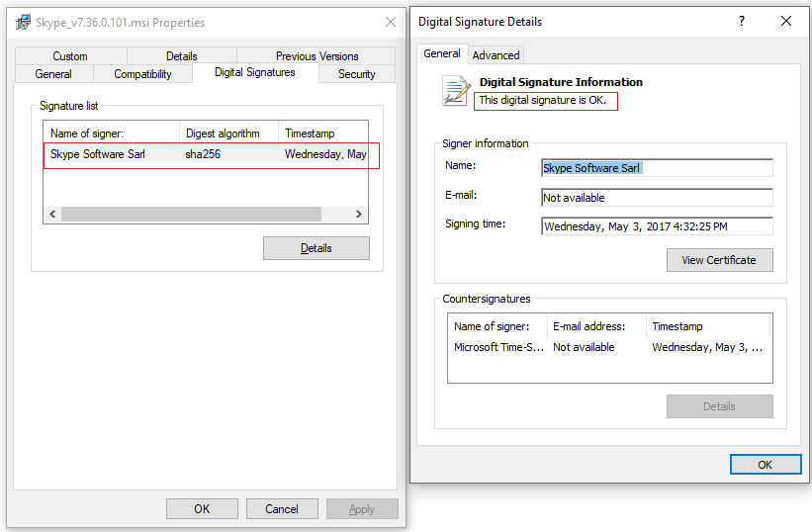Click the Name of signer column header in Signature list

click(112, 133)
